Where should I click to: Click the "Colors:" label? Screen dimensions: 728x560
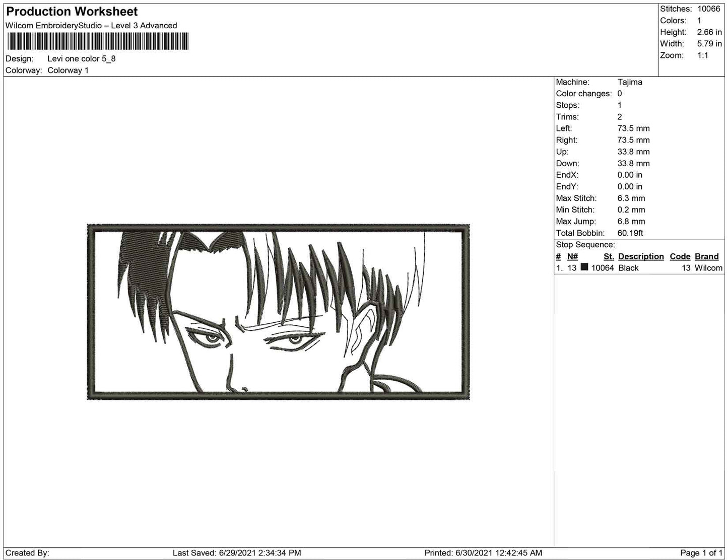click(x=673, y=21)
